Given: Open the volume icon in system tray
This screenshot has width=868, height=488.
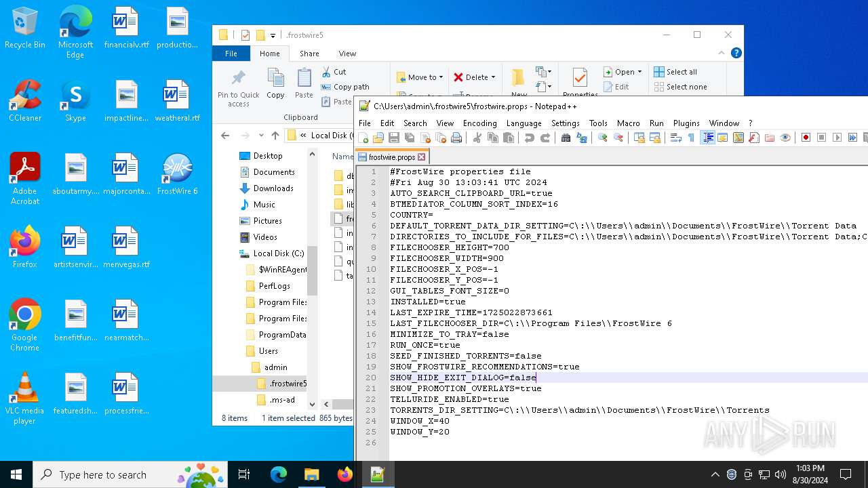Looking at the screenshot, I should pos(780,474).
